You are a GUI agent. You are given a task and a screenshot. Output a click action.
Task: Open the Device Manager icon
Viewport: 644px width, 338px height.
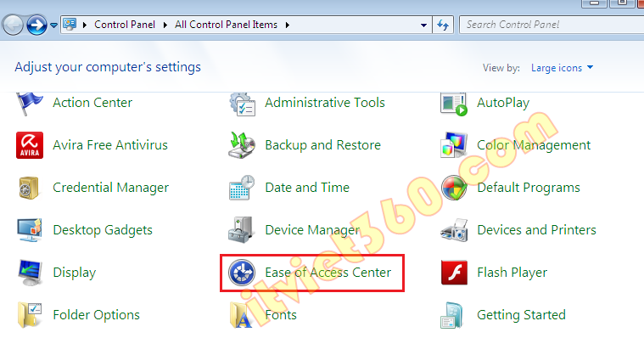coord(241,230)
